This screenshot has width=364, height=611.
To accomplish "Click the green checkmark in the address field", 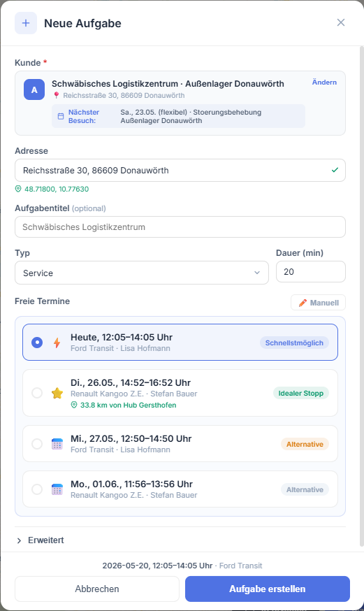I will pos(335,170).
